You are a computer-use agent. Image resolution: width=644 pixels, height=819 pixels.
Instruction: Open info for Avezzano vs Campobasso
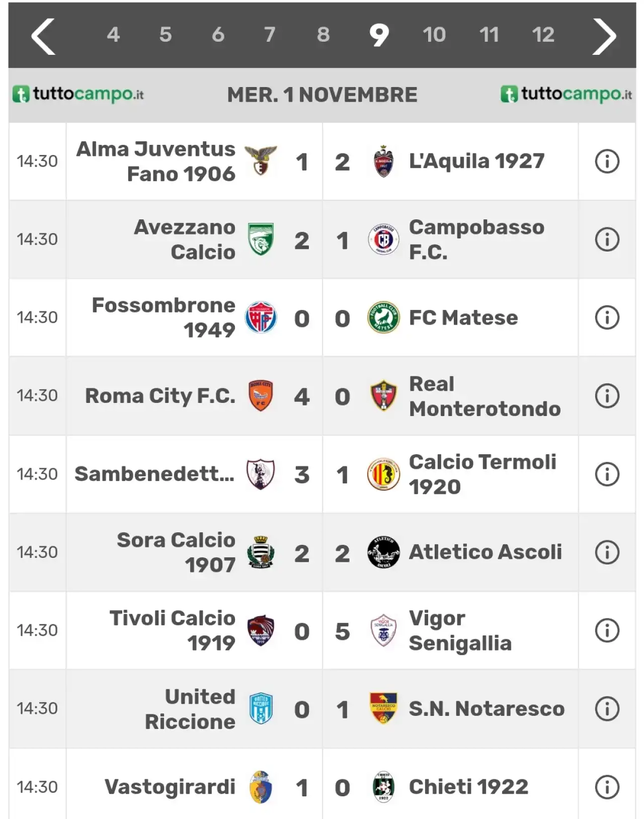[607, 239]
